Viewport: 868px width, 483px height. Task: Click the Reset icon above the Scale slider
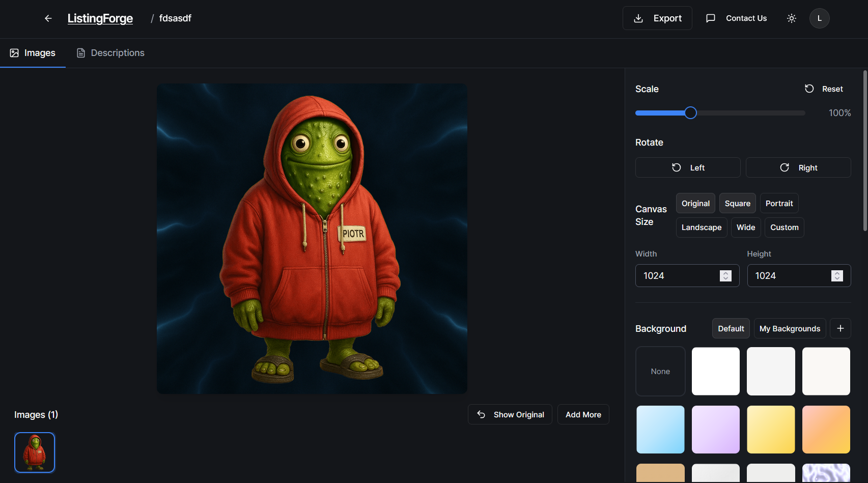click(809, 89)
